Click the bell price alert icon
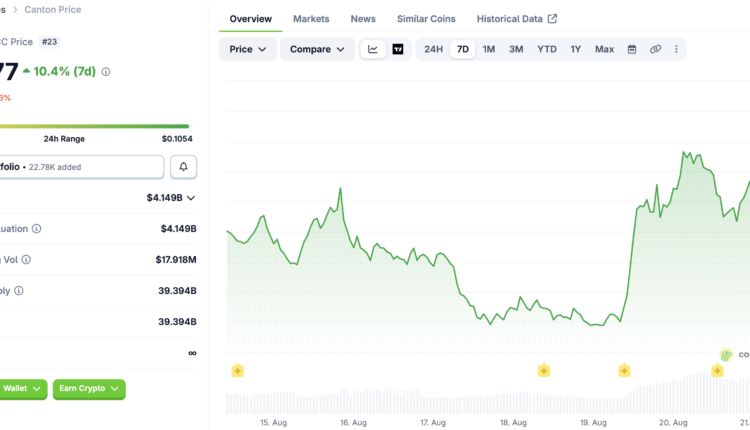Screen dimensions: 750x430 [183, 167]
